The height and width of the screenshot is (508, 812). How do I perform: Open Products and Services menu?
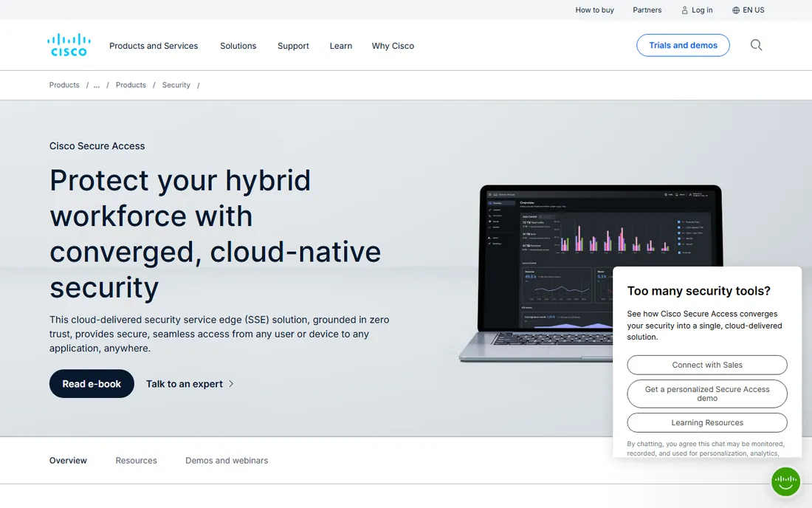154,46
